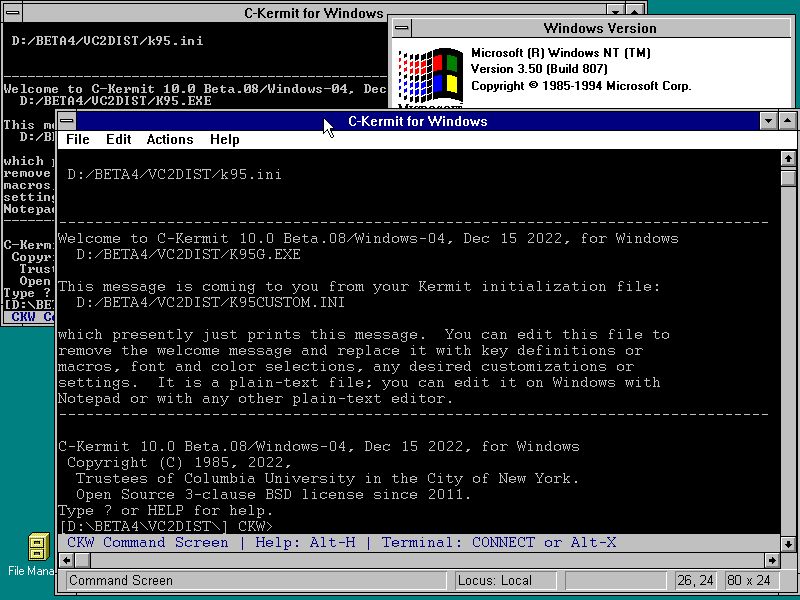
Task: Open the Help menu
Action: tap(224, 139)
